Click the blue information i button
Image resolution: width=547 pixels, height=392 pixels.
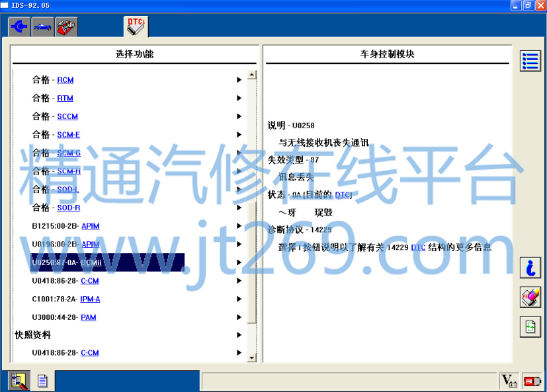(530, 268)
